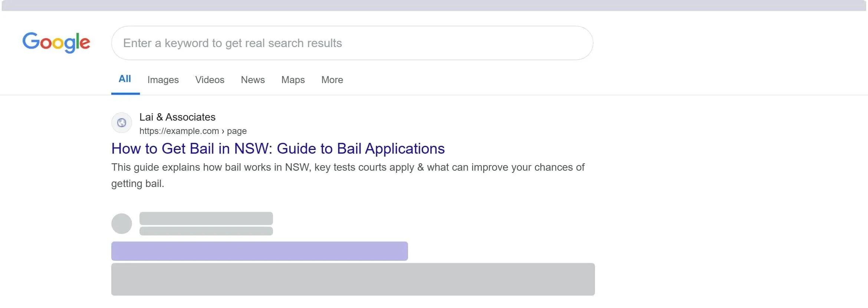Select the Videos search tab

tap(210, 80)
